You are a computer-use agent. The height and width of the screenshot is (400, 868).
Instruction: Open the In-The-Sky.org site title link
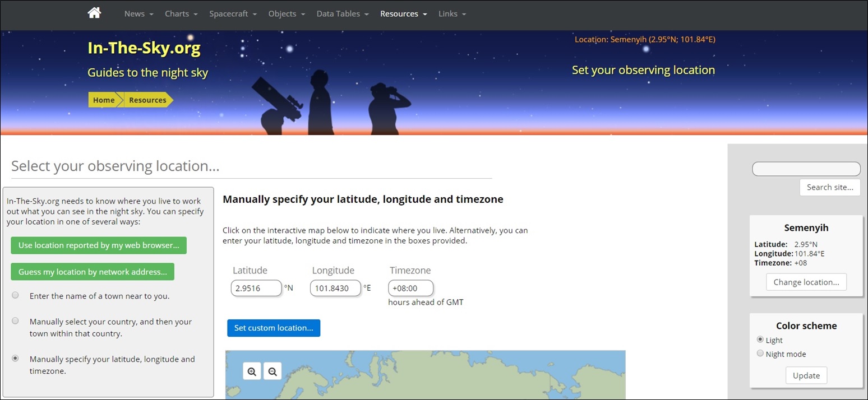[144, 48]
